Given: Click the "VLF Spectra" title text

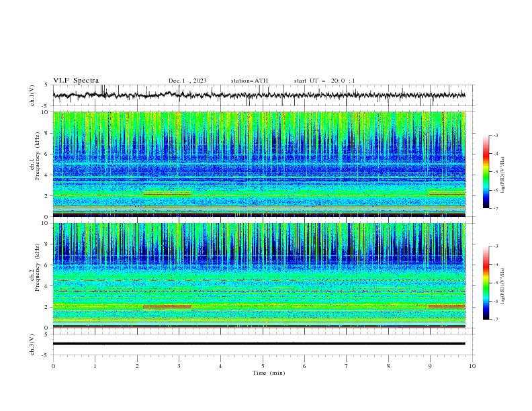Looking at the screenshot, I should (76, 81).
